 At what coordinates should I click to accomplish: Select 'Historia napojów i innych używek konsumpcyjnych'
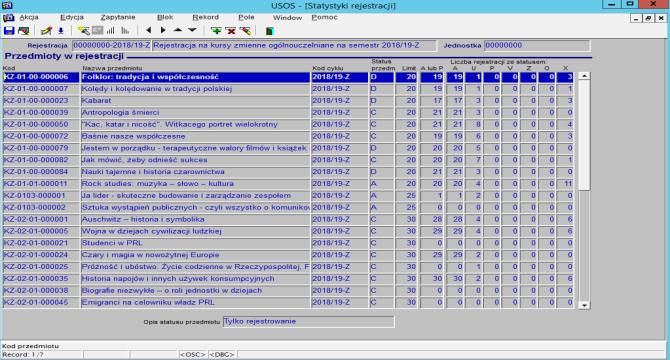pyautogui.click(x=195, y=279)
